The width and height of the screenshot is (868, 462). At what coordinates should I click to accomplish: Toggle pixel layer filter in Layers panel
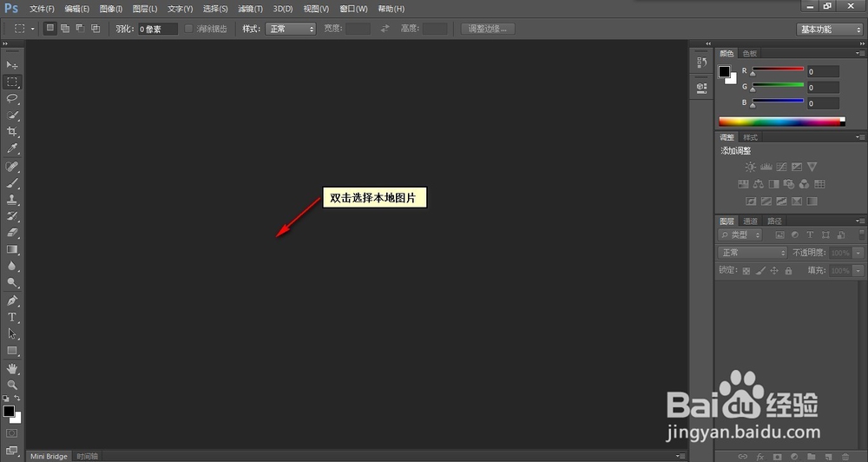[780, 234]
